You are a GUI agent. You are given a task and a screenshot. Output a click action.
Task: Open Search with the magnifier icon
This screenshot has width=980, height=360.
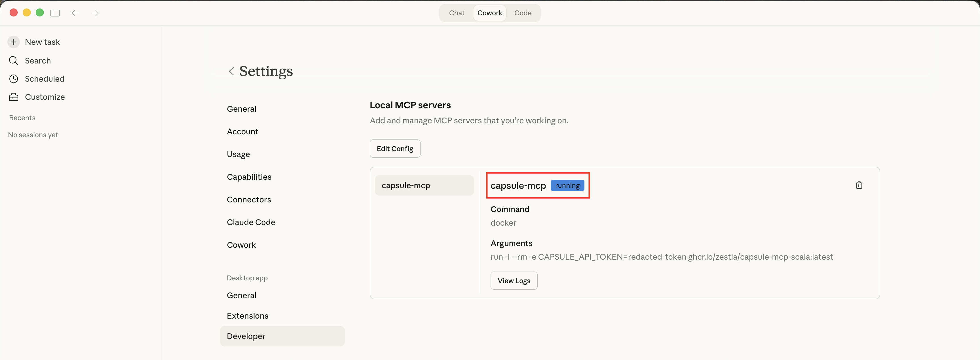pyautogui.click(x=14, y=60)
